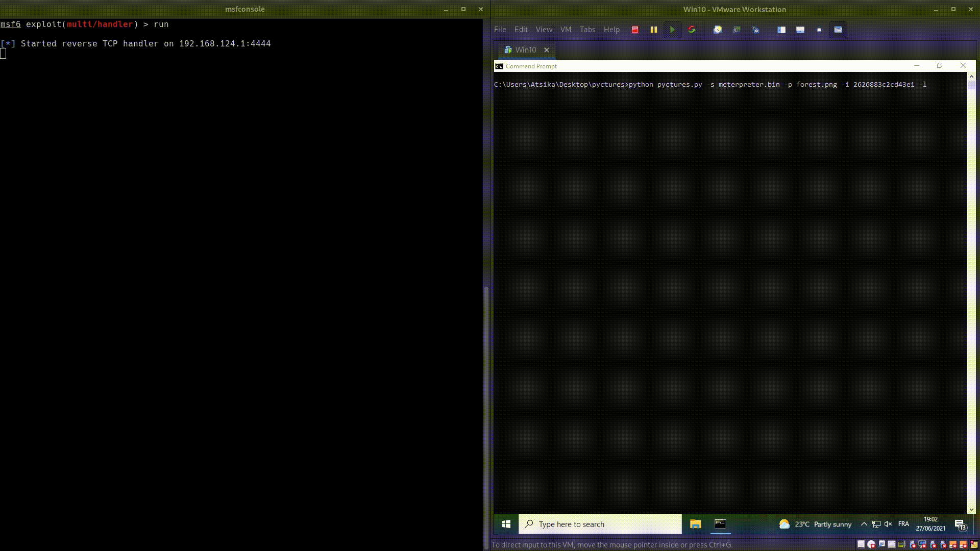
Task: Toggle the VMware library sidebar view icon
Action: [x=781, y=30]
